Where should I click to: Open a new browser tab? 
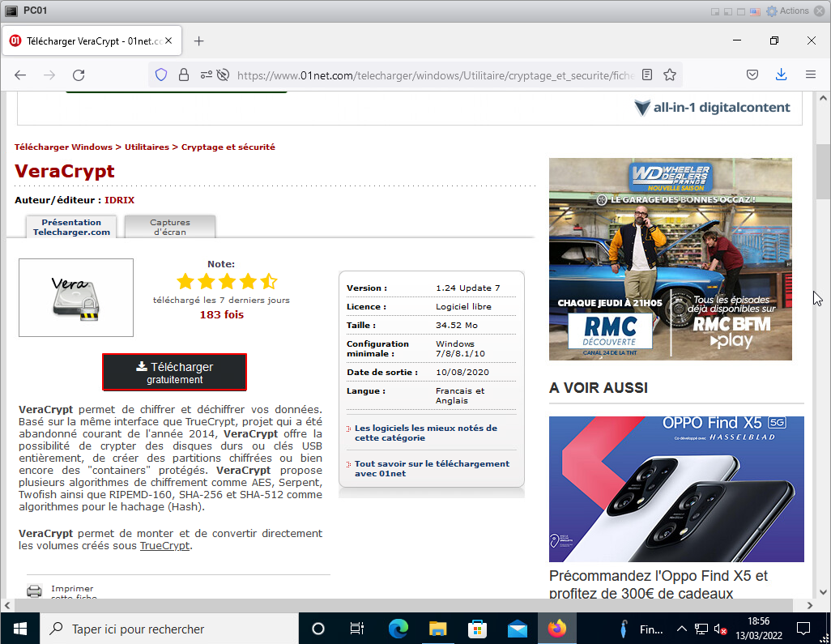(199, 41)
